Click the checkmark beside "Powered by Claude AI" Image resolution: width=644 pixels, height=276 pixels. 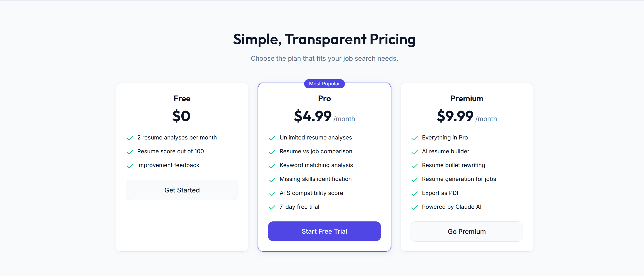point(414,207)
